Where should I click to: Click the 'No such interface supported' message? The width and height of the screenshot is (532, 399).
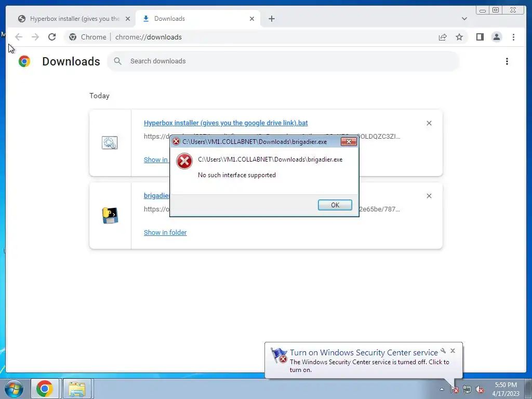(x=237, y=175)
